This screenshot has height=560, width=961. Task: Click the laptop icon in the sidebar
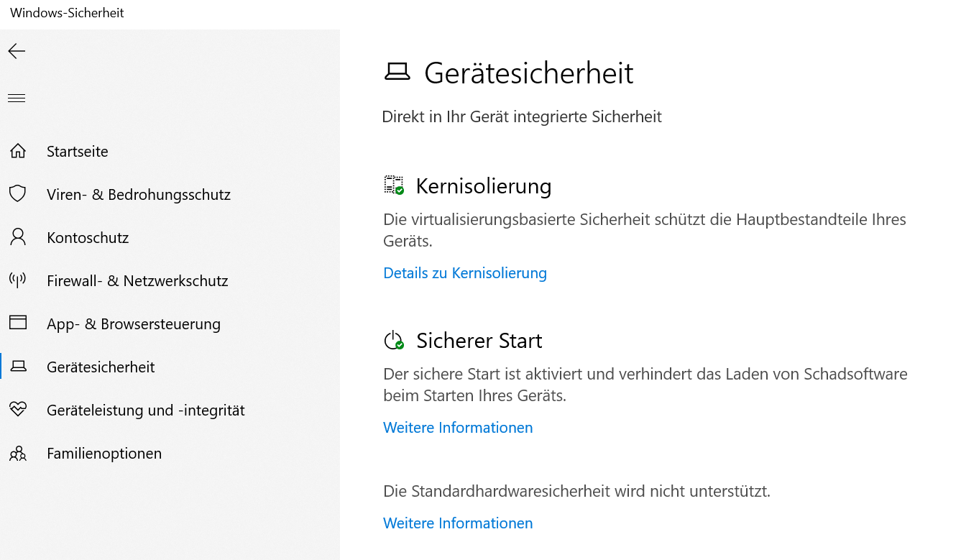click(x=18, y=367)
